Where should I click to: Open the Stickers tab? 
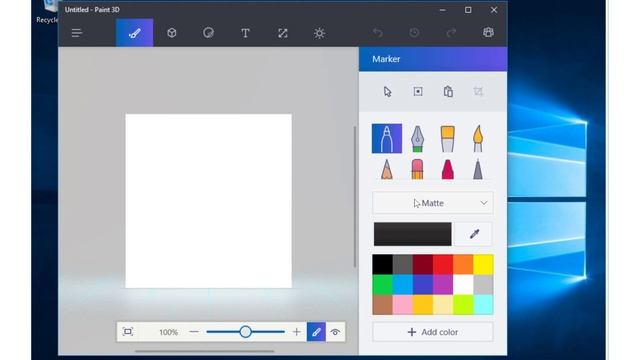coord(209,33)
